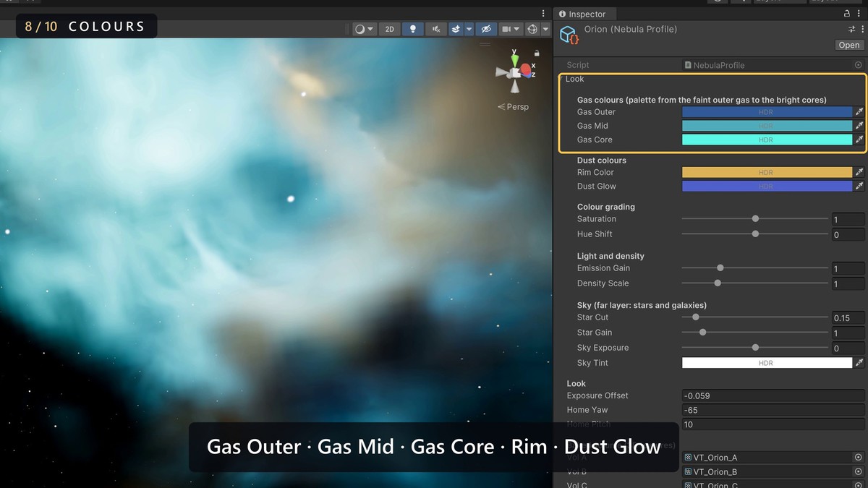Screen dimensions: 868x488
Task: Open object picker for VT_Orion_A
Action: pyautogui.click(x=859, y=458)
